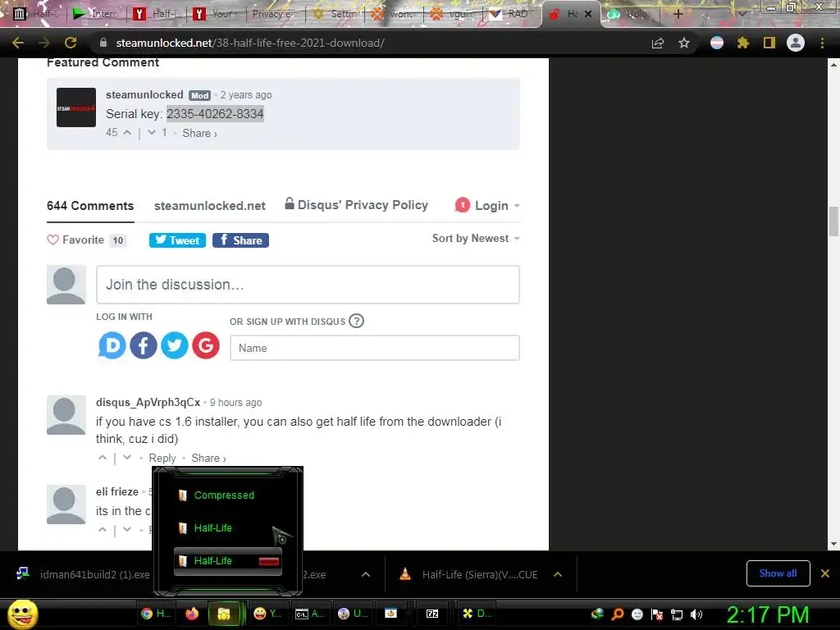Click the Join the discussion text box
The width and height of the screenshot is (840, 630).
tap(308, 285)
